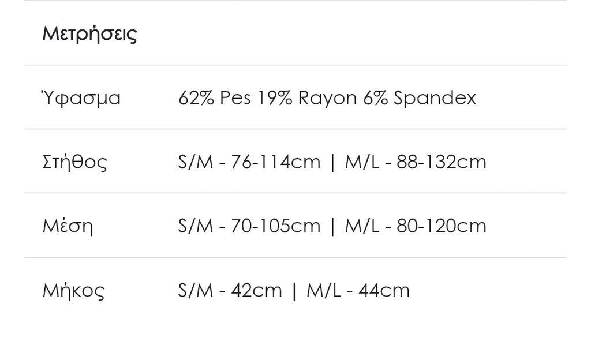The width and height of the screenshot is (591, 364).
Task: Click the divider line below Μετρήσεις heading
Action: [295, 65]
